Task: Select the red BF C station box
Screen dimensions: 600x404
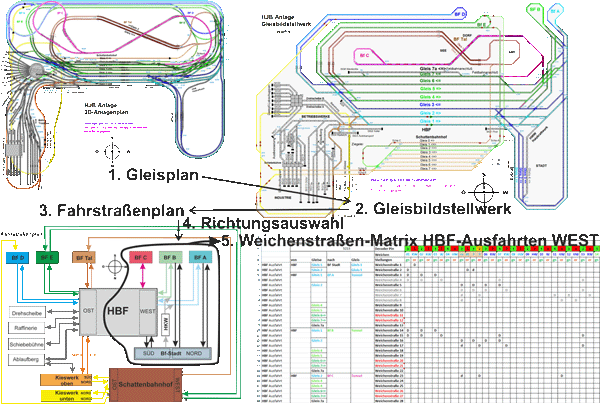Action: coord(139,258)
